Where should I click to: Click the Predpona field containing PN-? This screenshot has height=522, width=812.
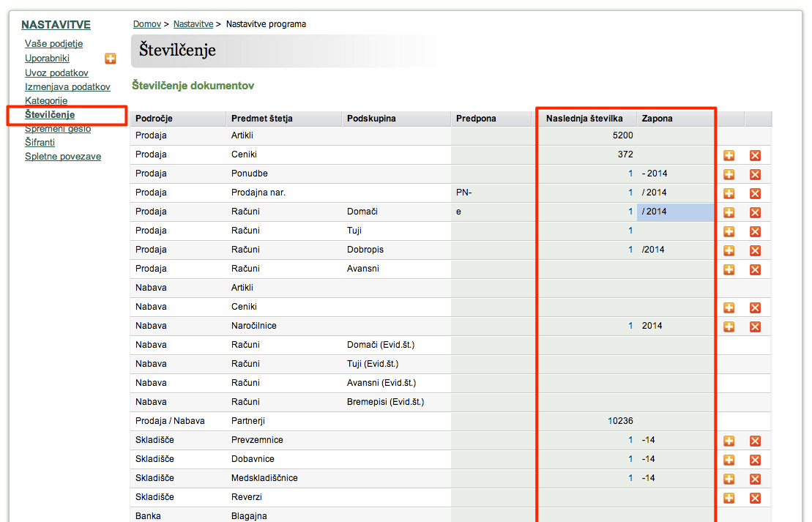pos(491,193)
